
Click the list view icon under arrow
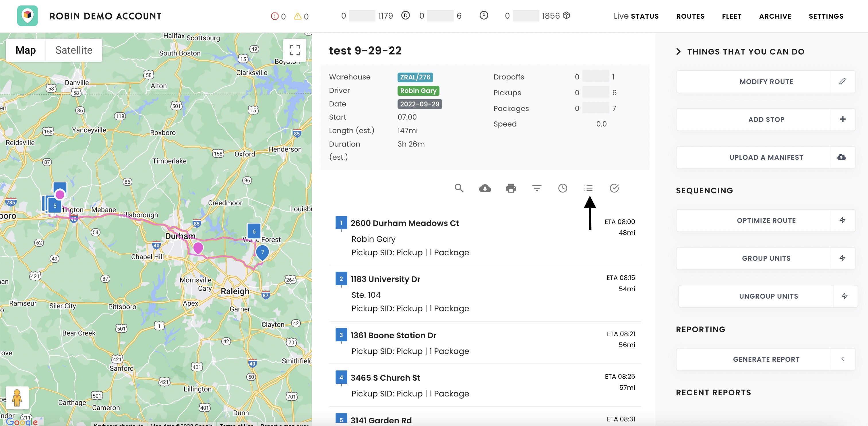click(x=589, y=188)
